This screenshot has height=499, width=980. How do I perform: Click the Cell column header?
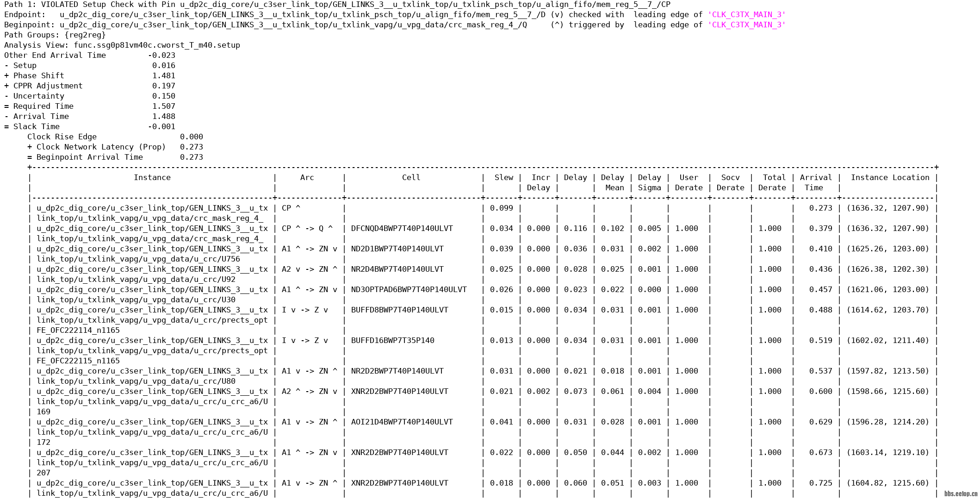411,178
